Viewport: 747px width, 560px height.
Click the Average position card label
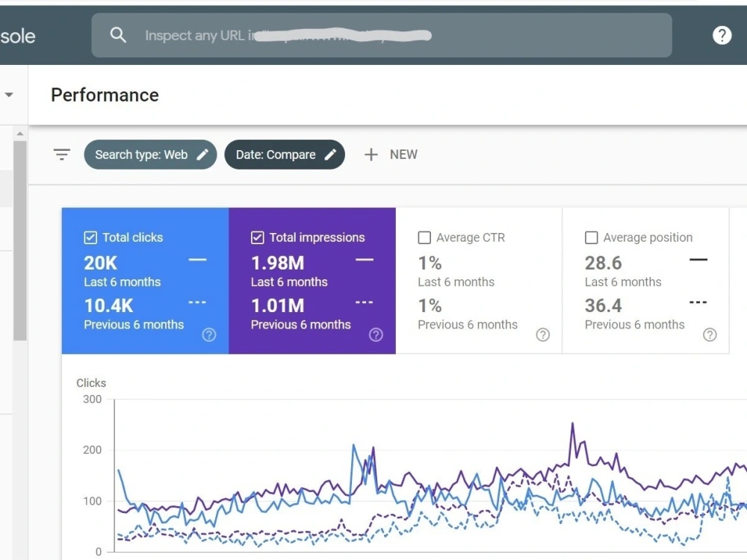648,237
